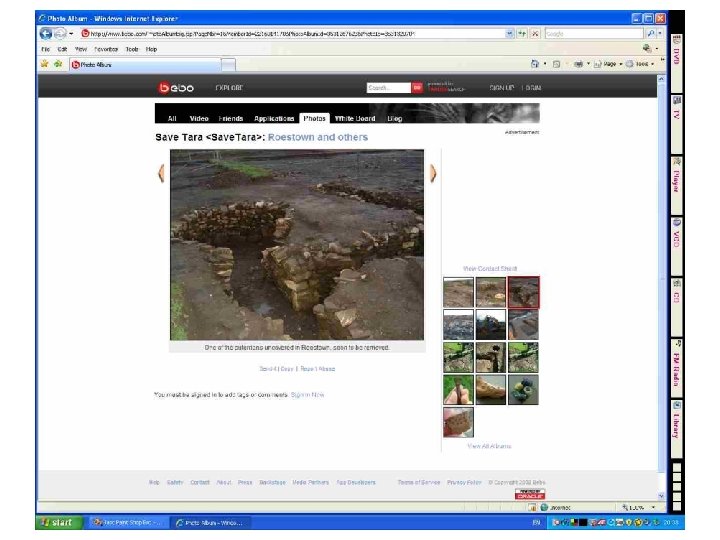Open the search provider options dropdown
720x540 pixels.
pyautogui.click(x=660, y=34)
